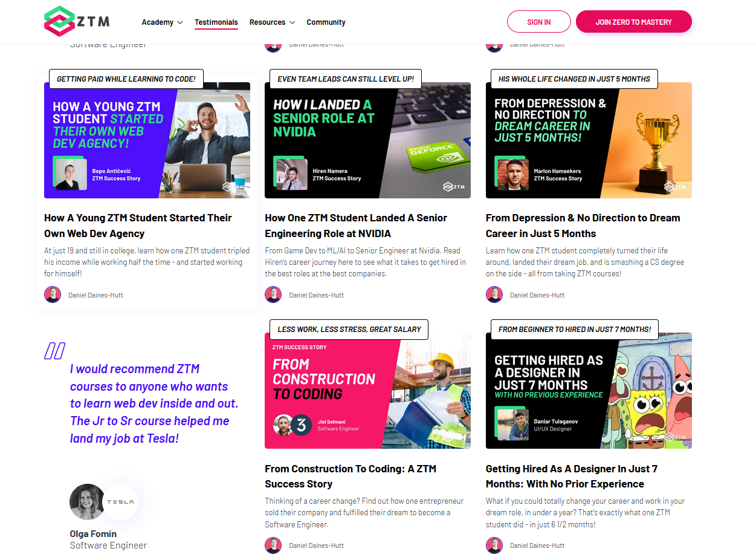
Task: Click Daniel Daines-Hutt avatar under NVIDIA article
Action: pyautogui.click(x=273, y=295)
